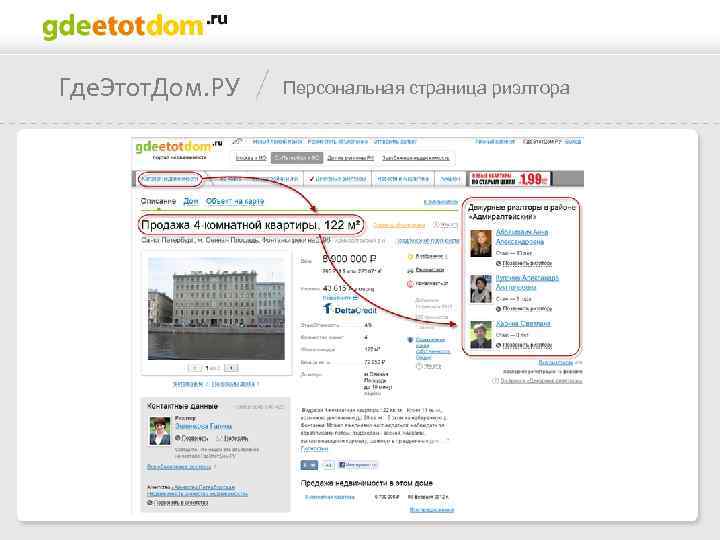Click the red complaint icon below print

pos(411,284)
